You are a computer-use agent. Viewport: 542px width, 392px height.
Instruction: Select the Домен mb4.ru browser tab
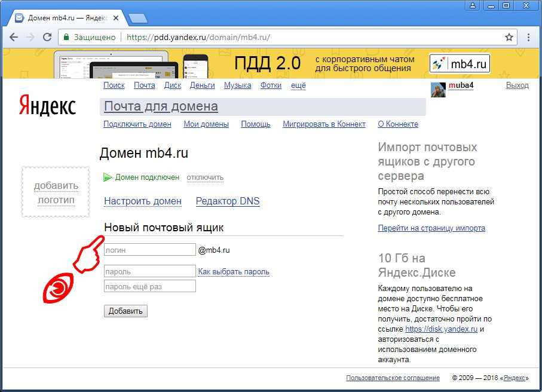[x=66, y=18]
